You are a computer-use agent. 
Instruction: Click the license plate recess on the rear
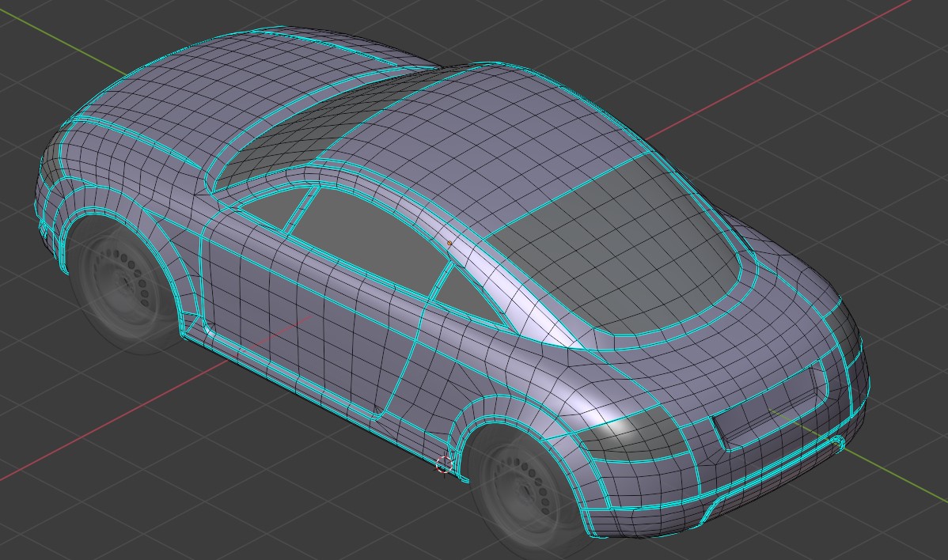click(771, 408)
